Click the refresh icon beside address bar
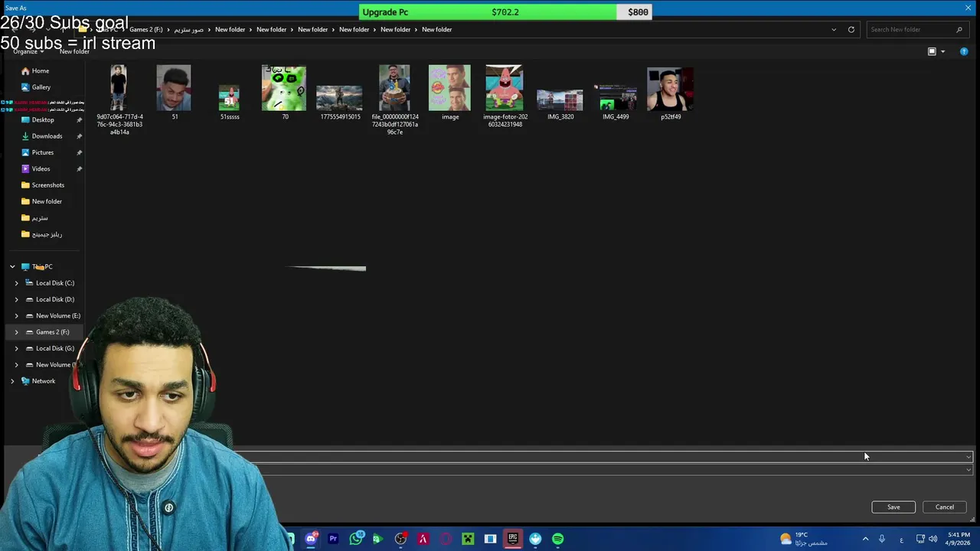The image size is (980, 551). tap(851, 29)
